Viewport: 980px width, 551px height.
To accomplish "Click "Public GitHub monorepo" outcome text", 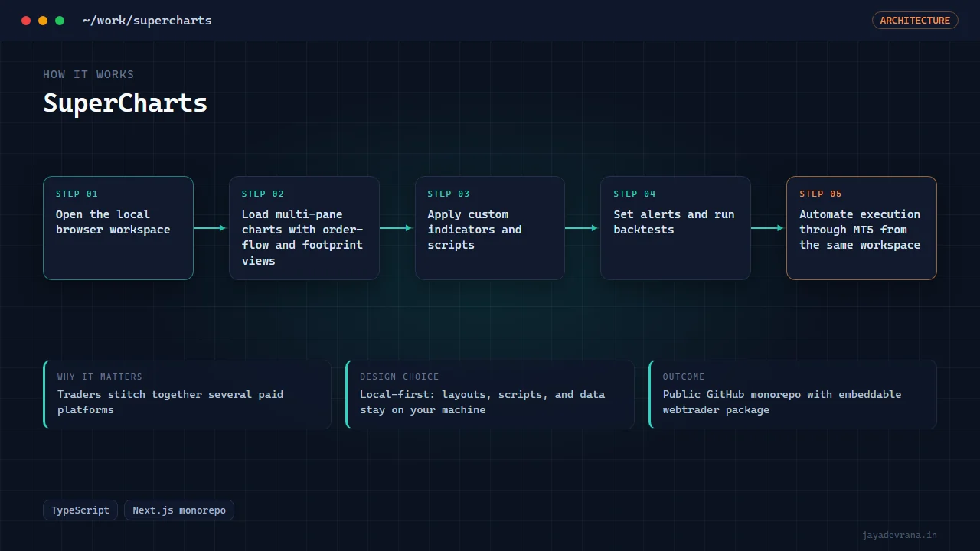I will click(x=782, y=402).
